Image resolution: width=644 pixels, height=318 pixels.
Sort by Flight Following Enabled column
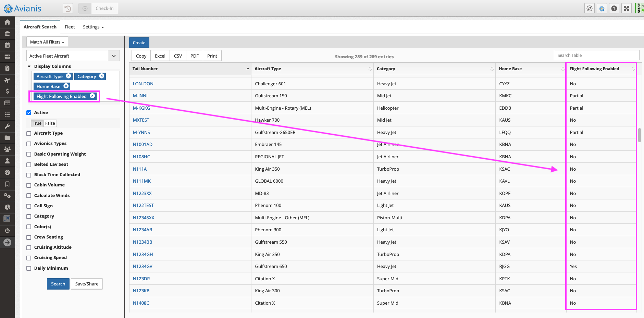click(x=602, y=69)
